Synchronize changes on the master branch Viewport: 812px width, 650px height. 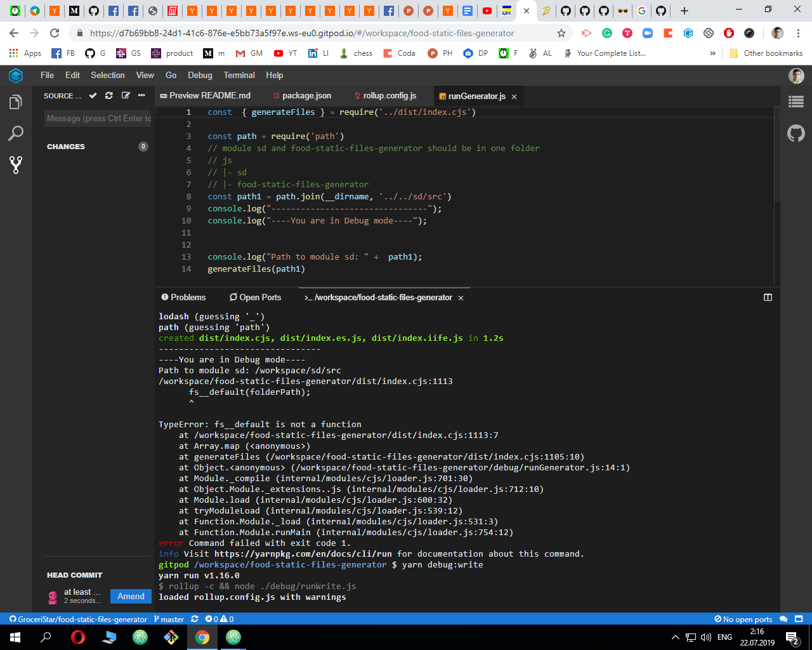(194, 619)
